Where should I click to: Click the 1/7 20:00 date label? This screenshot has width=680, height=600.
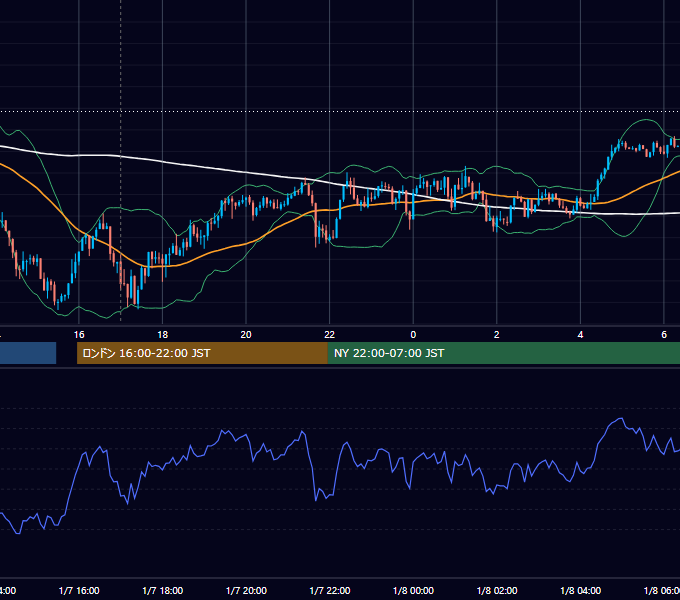(x=246, y=590)
